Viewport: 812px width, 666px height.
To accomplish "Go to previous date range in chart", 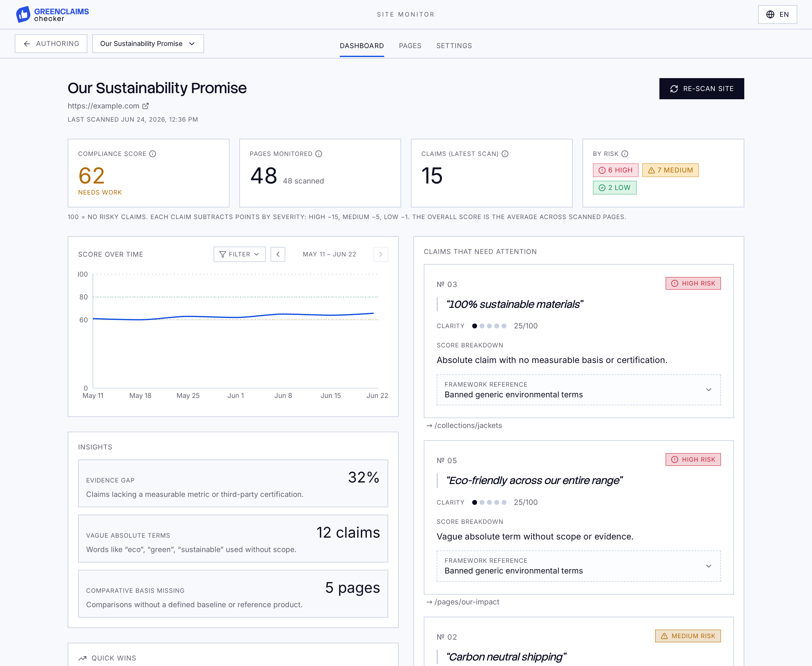I will tap(278, 254).
